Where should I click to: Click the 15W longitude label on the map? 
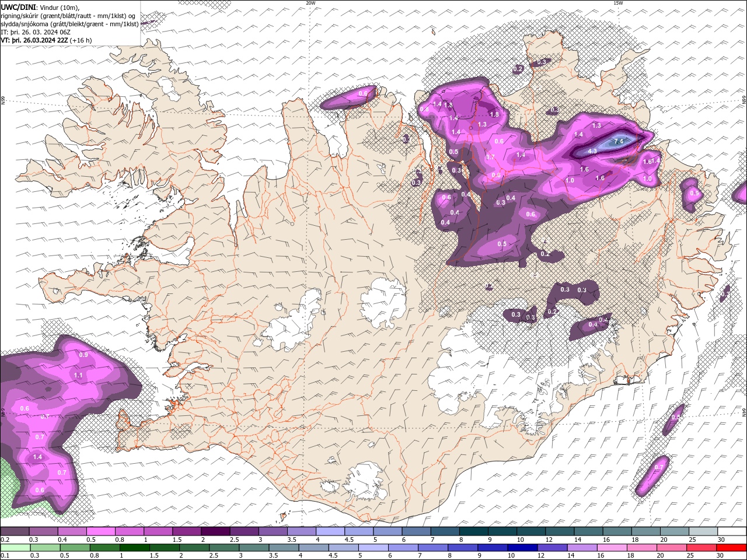[618, 3]
